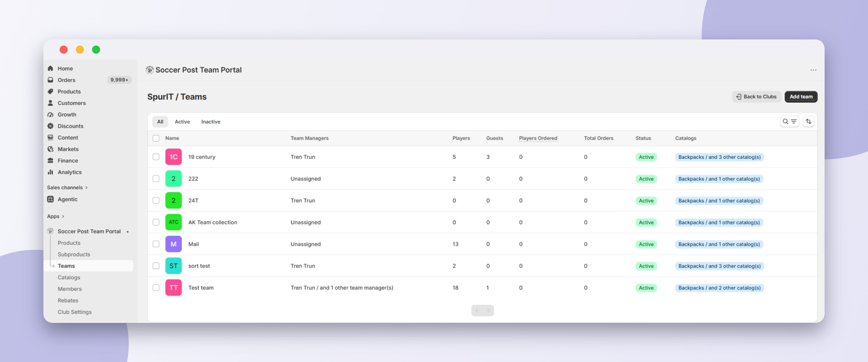Toggle the select-all teams checkbox
This screenshot has height=362, width=868.
pos(156,138)
